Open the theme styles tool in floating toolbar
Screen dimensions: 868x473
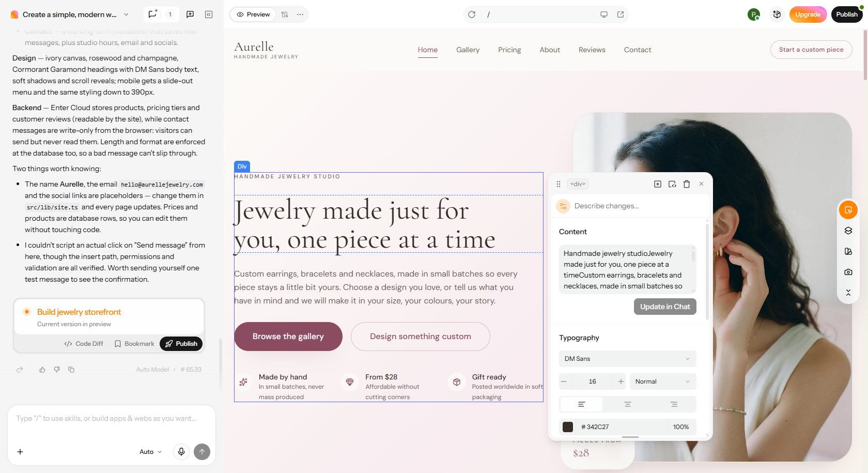click(x=848, y=251)
